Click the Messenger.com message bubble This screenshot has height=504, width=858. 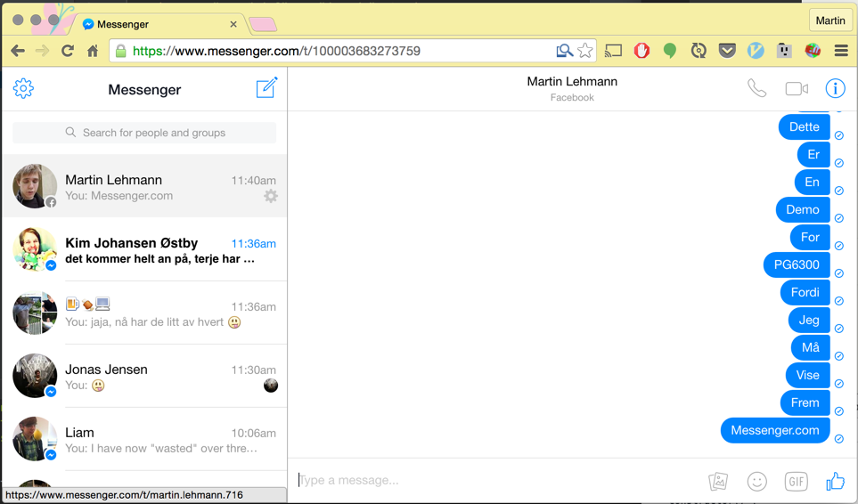click(x=775, y=431)
